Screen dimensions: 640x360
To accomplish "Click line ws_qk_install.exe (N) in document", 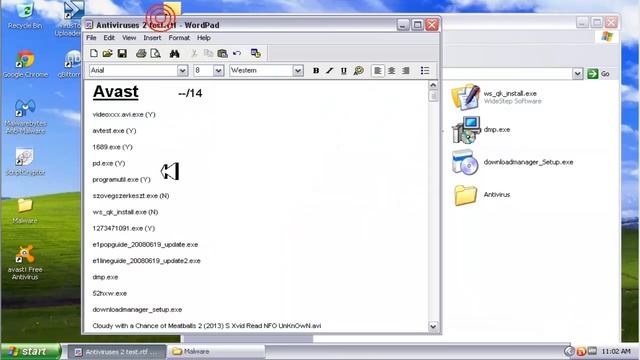I will [125, 212].
